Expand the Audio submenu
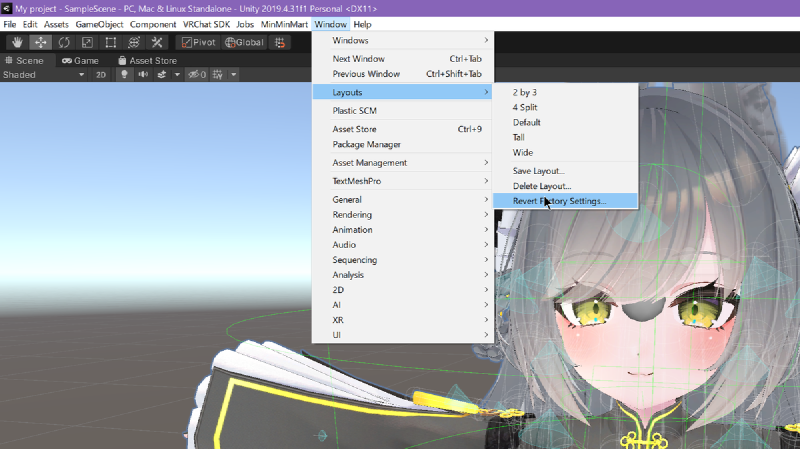Image resolution: width=800 pixels, height=449 pixels. pos(403,245)
